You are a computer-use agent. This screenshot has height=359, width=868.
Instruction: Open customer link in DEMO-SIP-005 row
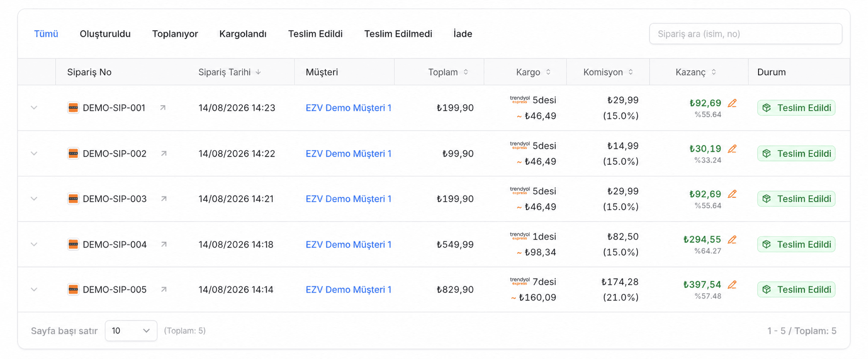(348, 290)
